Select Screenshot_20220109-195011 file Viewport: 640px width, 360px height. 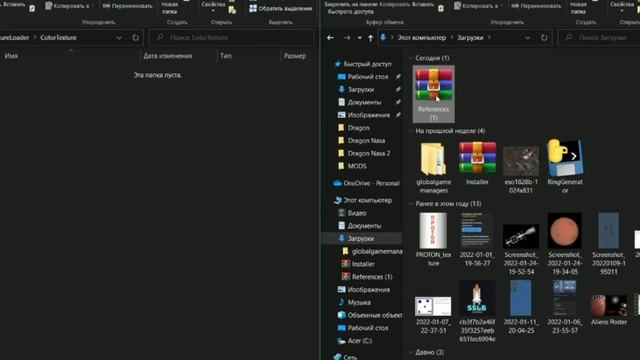point(609,244)
